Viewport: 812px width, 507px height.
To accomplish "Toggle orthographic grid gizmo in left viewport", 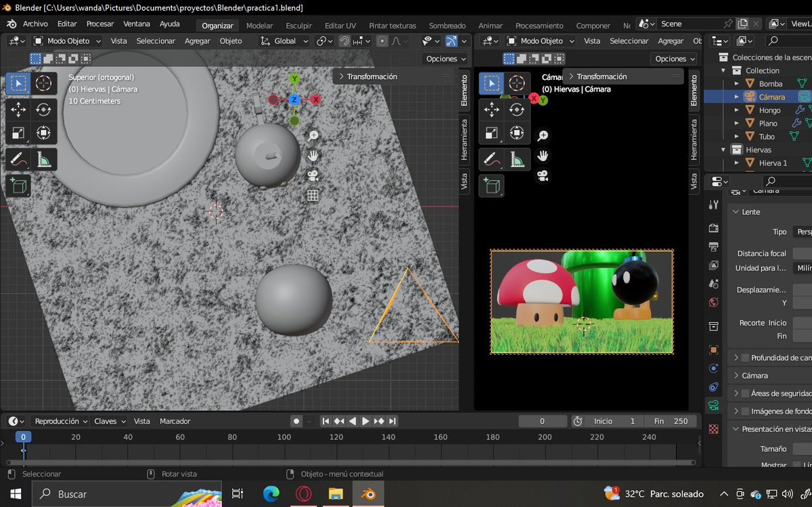I will coord(313,196).
